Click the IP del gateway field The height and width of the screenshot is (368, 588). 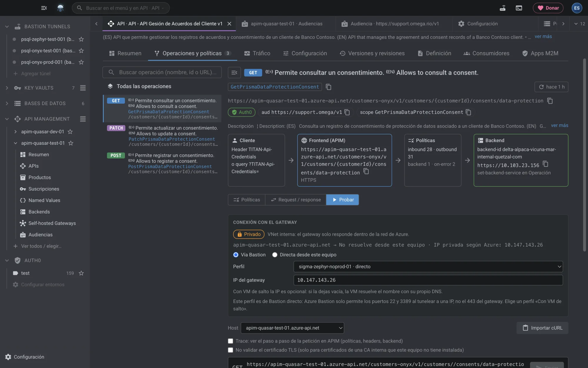428,280
